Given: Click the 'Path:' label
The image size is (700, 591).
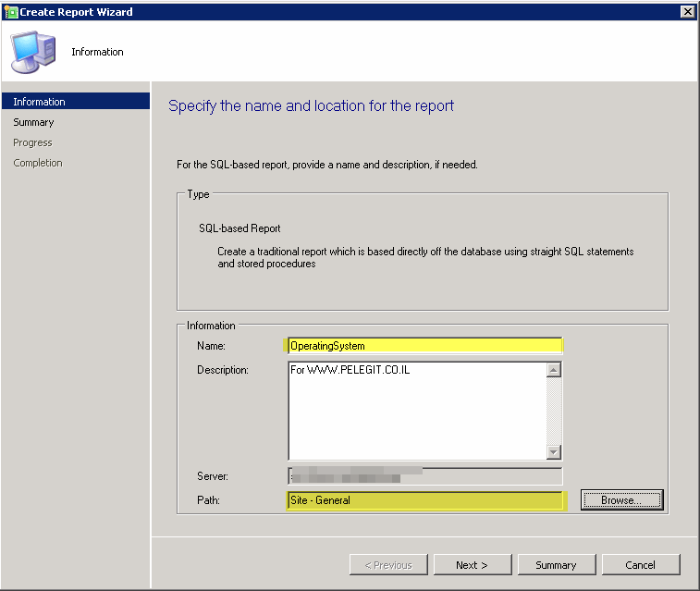Looking at the screenshot, I should pos(208,500).
